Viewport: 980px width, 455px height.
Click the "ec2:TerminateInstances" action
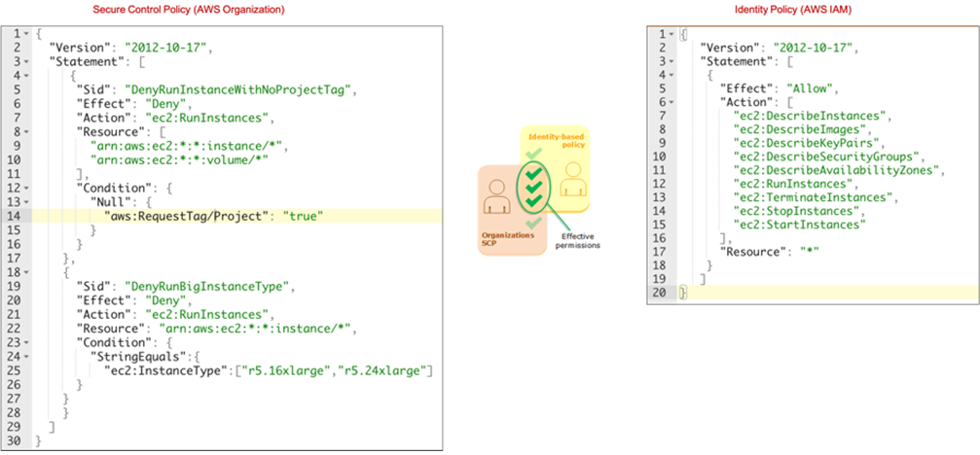(815, 197)
